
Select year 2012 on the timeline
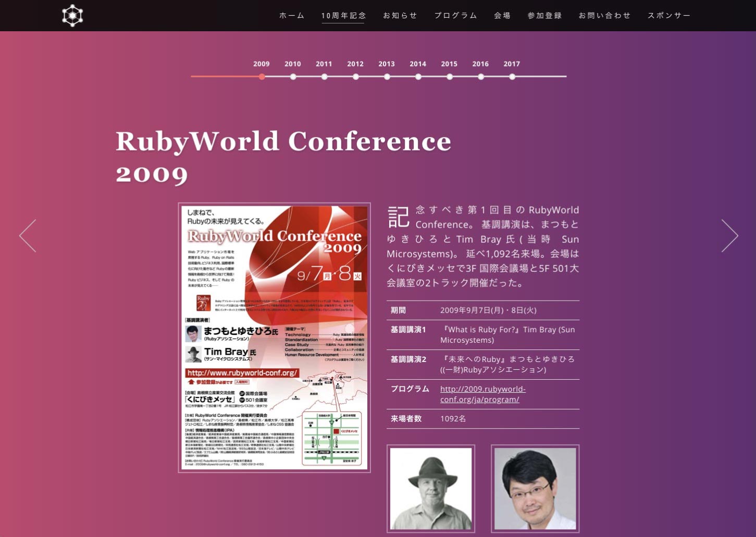click(355, 77)
